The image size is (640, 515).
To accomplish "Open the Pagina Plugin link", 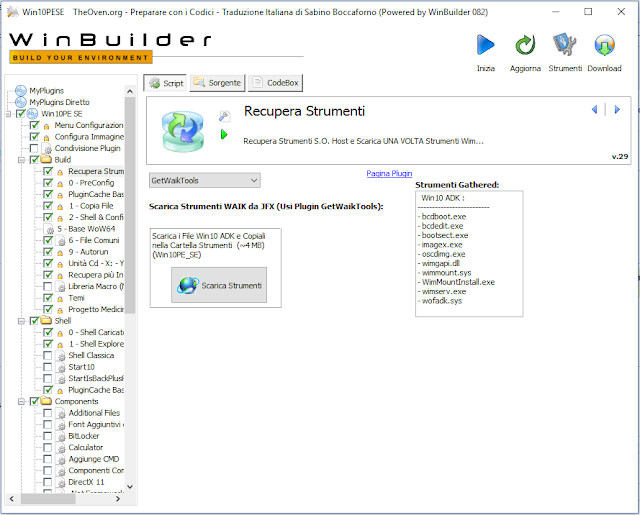I will coord(389,173).
